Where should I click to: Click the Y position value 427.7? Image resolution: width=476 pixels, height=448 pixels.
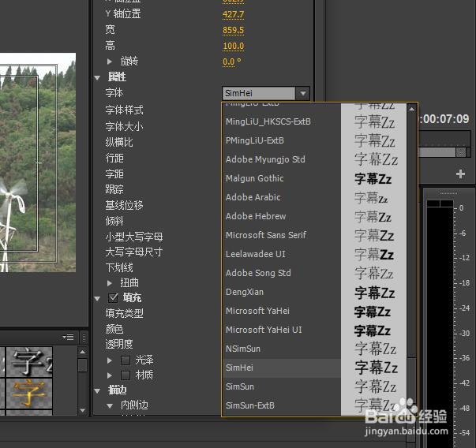point(233,14)
